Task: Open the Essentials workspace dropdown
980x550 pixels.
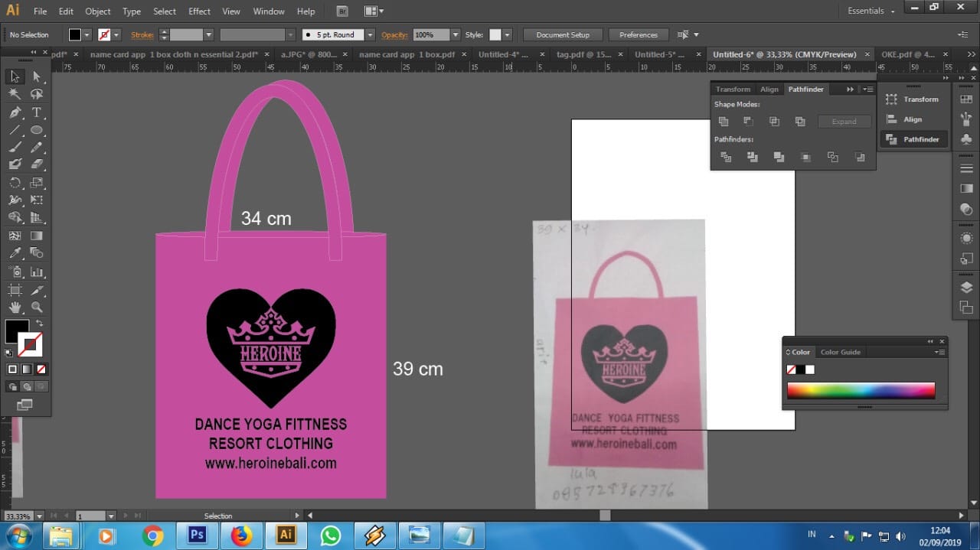Action: 871,11
